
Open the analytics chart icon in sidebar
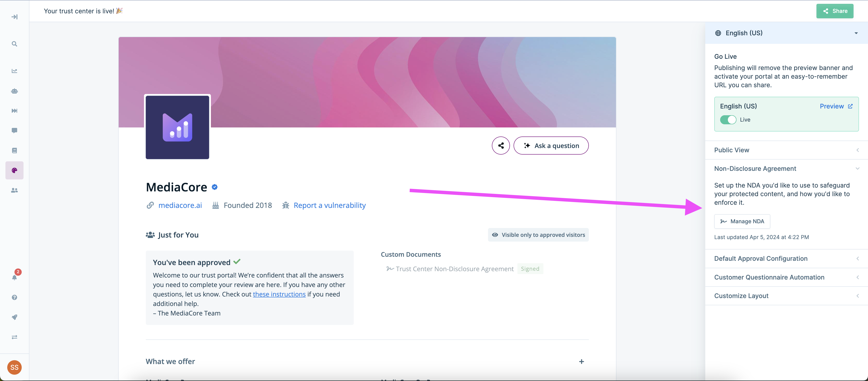pos(14,71)
